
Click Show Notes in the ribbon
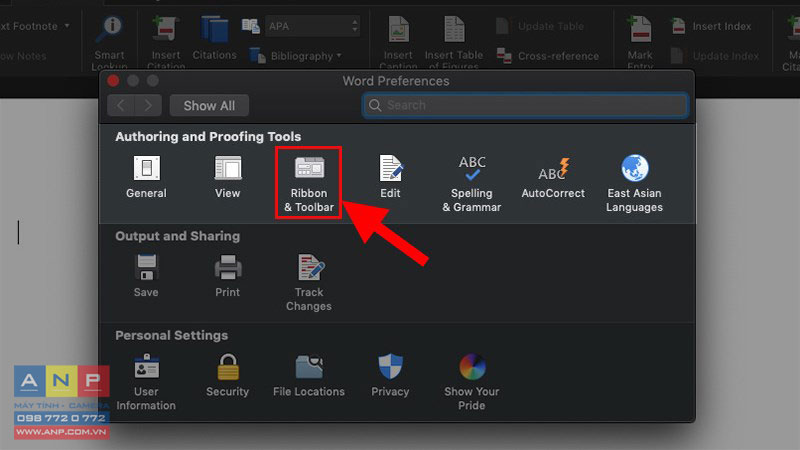(23, 56)
